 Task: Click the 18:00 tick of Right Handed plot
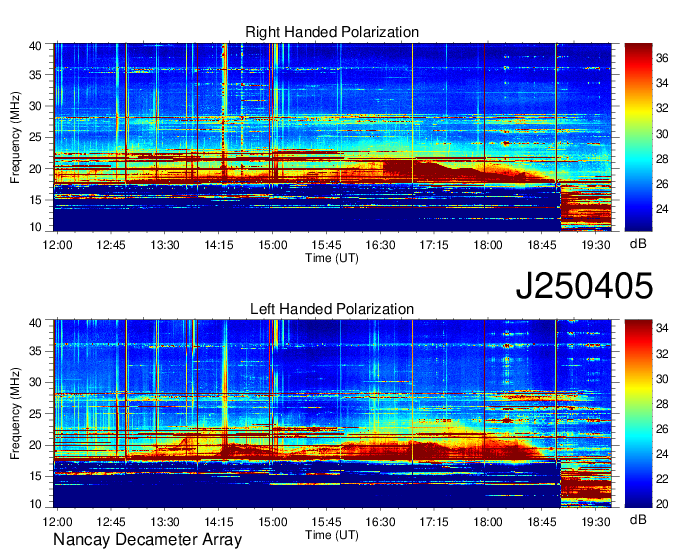click(x=488, y=245)
